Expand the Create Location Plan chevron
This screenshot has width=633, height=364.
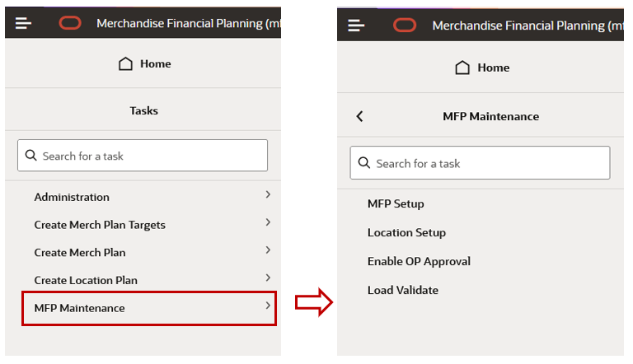(x=268, y=278)
